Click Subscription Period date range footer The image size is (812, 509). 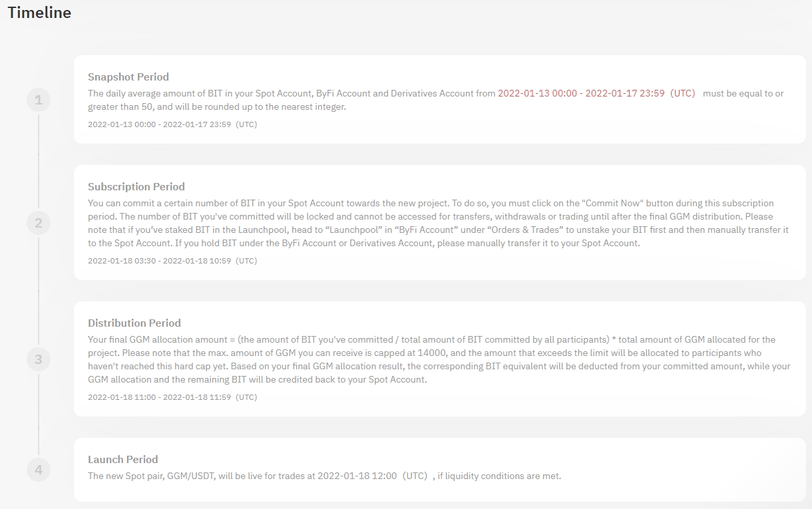[x=172, y=261]
